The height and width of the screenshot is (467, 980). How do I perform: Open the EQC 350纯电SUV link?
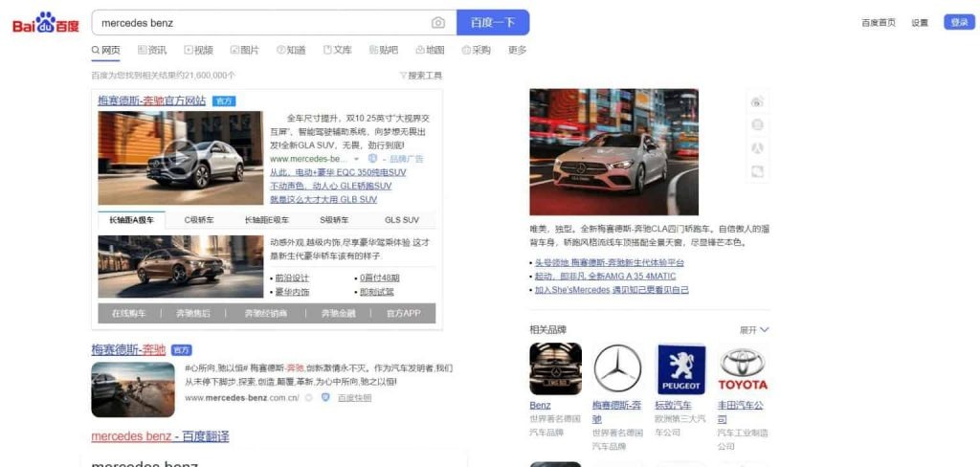338,172
